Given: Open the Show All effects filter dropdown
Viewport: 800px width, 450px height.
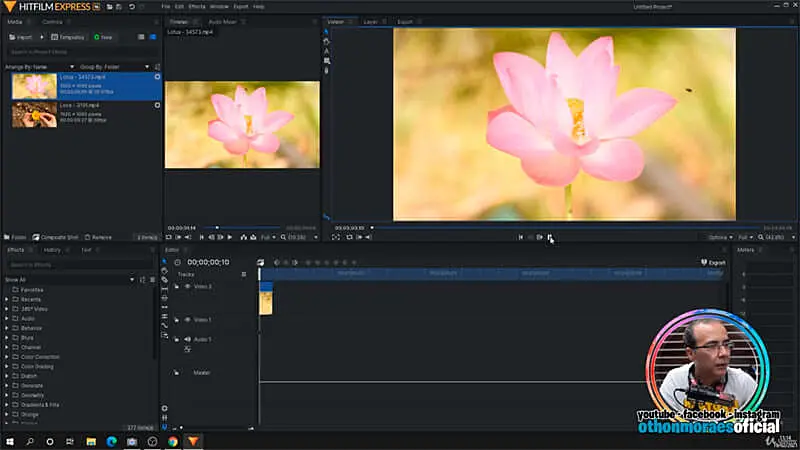Looking at the screenshot, I should 69,280.
